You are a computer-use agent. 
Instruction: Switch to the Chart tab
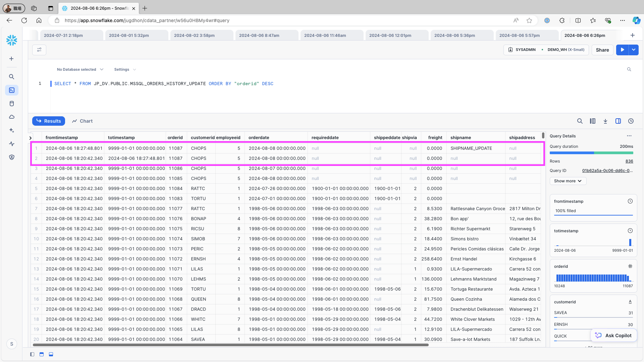coord(83,121)
